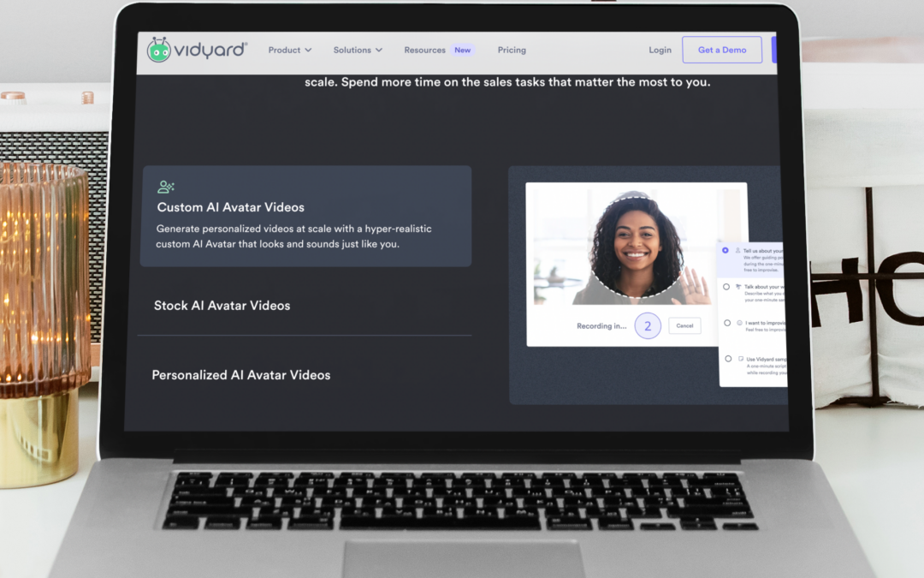The width and height of the screenshot is (924, 578).
Task: Open the Resources menu item
Action: [x=424, y=51]
